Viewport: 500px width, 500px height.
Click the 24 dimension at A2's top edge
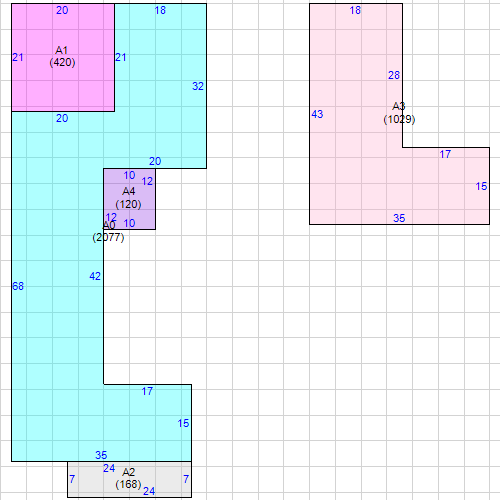109,468
